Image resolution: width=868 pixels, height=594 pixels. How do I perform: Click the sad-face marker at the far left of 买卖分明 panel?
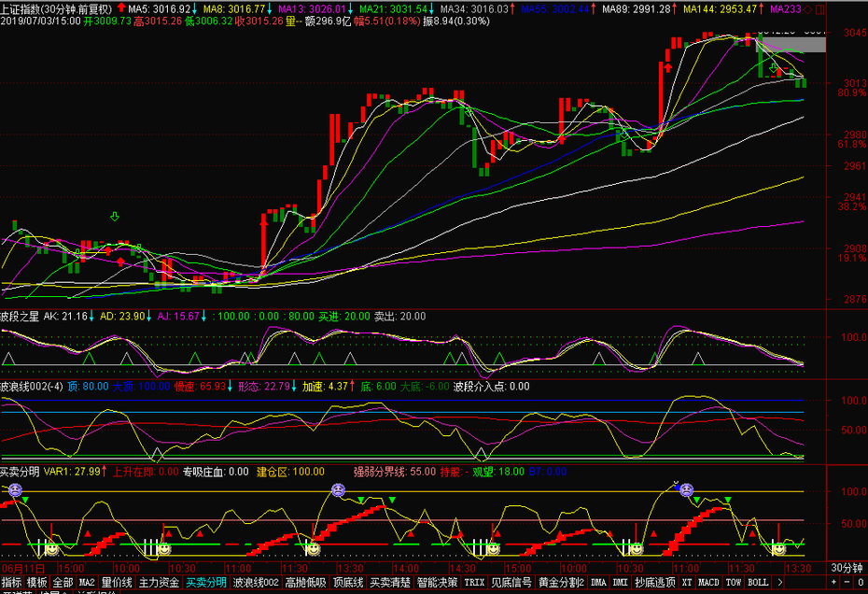pos(15,489)
